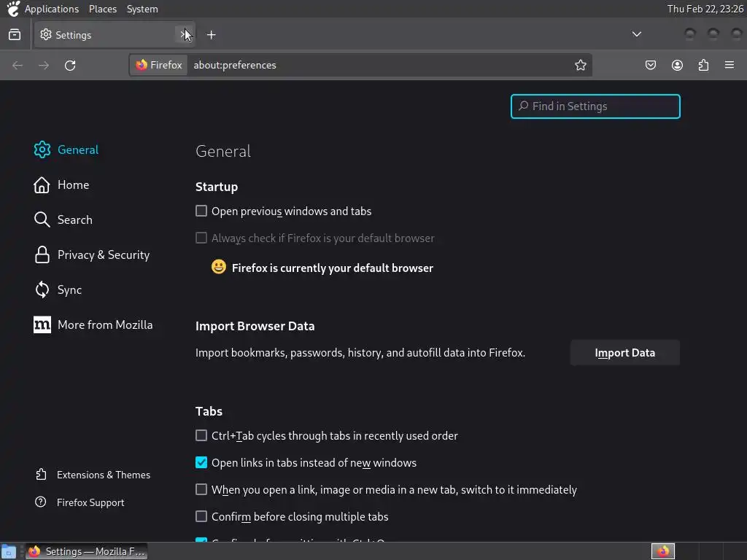Open the Pocket save icon

(x=651, y=66)
